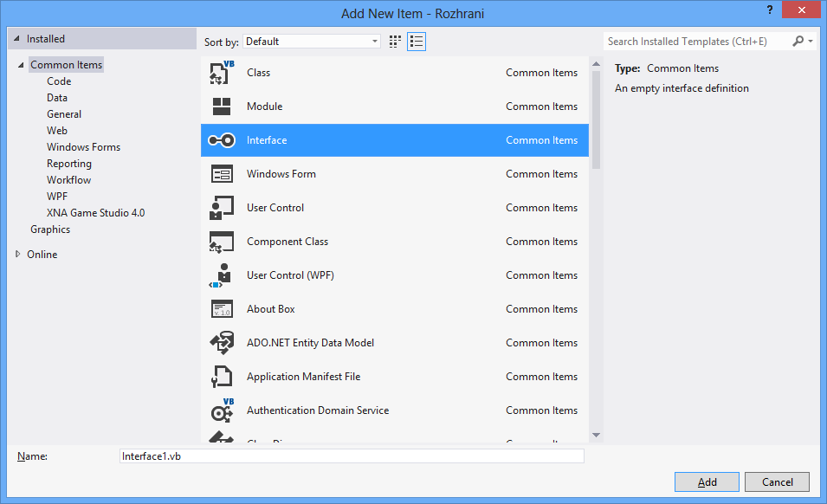
Task: Pick the Component Class icon
Action: 222,242
